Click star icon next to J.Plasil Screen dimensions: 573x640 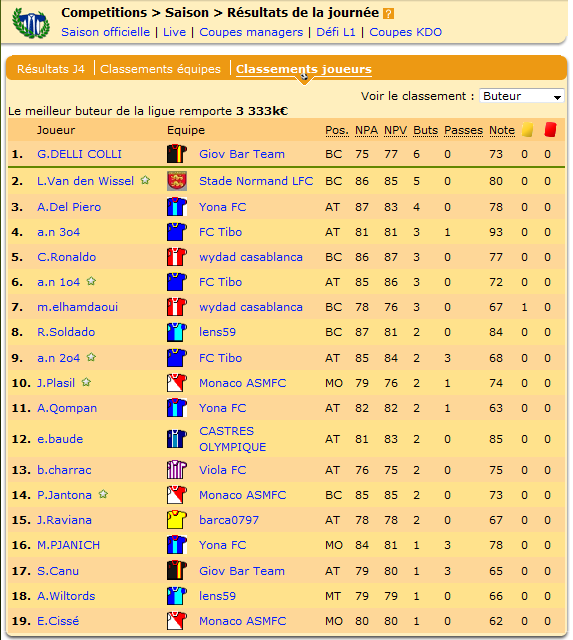[x=86, y=382]
